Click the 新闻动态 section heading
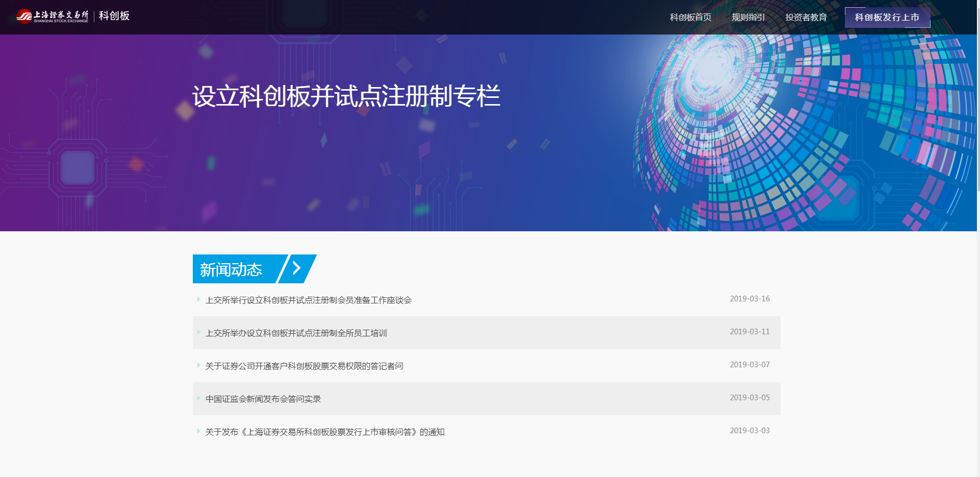 pyautogui.click(x=231, y=269)
